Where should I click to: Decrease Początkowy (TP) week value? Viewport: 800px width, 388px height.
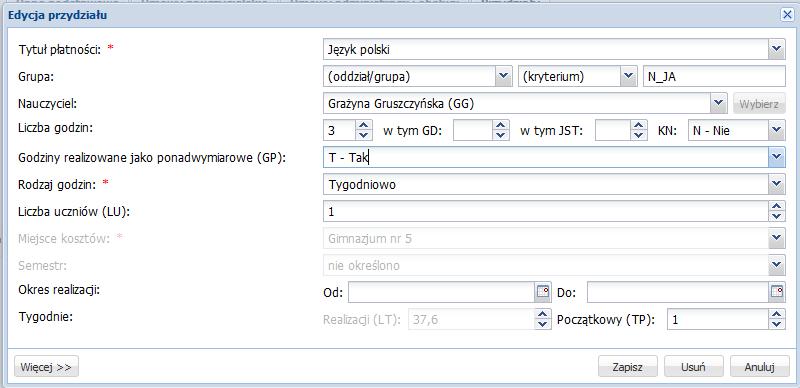(x=777, y=325)
